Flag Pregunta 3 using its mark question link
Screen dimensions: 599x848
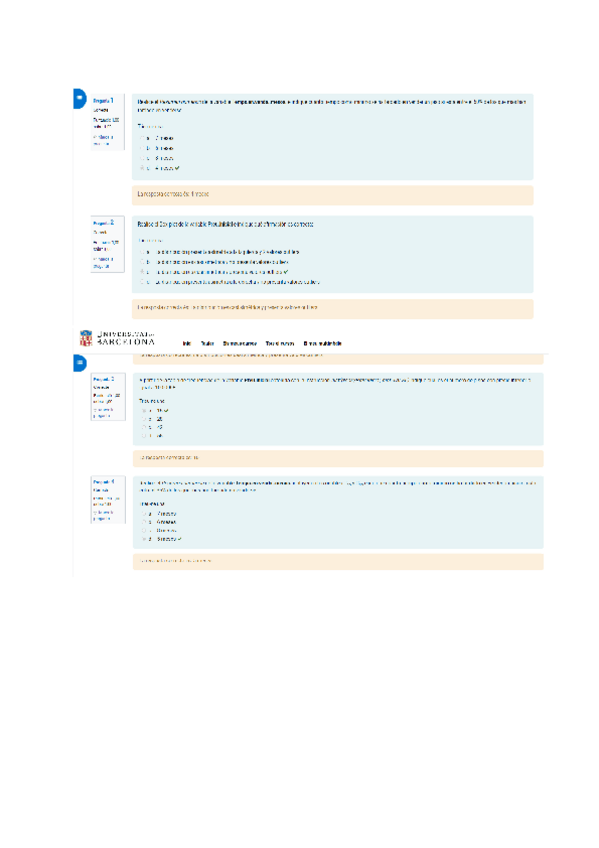[103, 413]
